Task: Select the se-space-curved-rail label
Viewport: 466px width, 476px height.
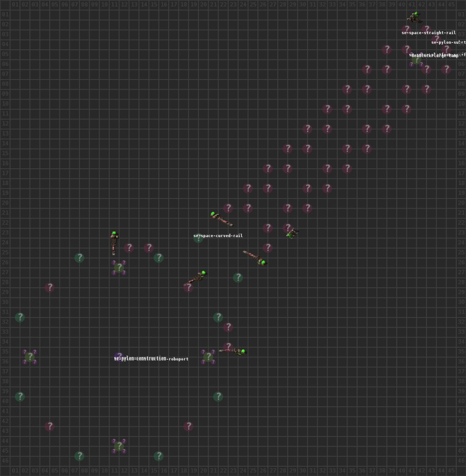Action: click(218, 236)
